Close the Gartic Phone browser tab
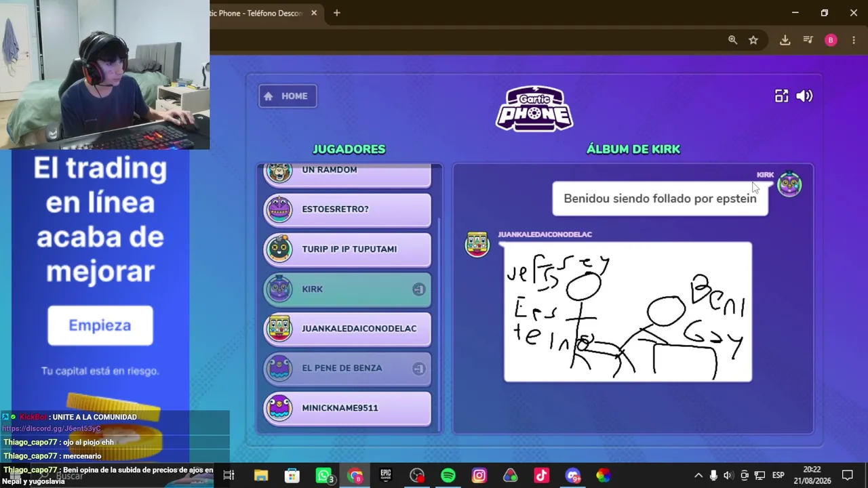 [x=314, y=13]
